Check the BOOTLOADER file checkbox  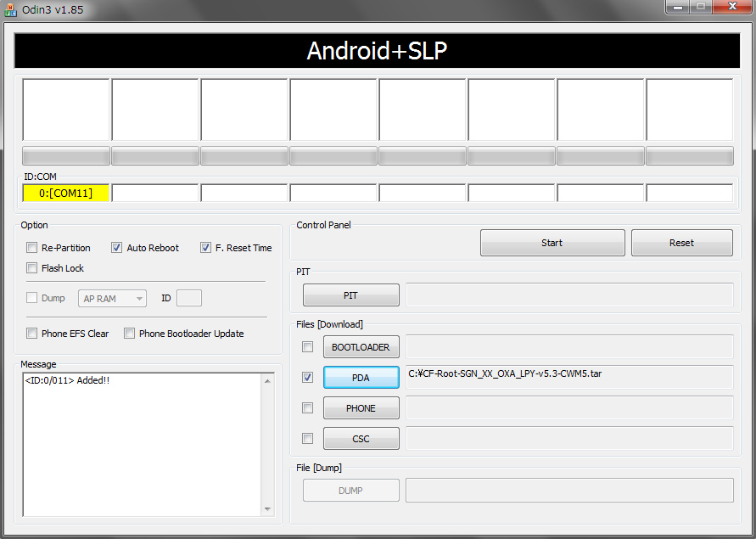click(x=307, y=347)
